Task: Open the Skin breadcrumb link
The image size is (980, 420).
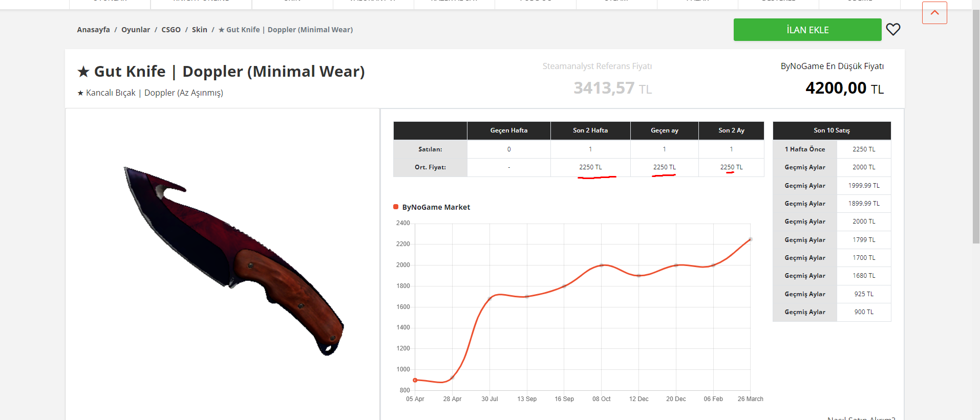Action: coord(200,30)
